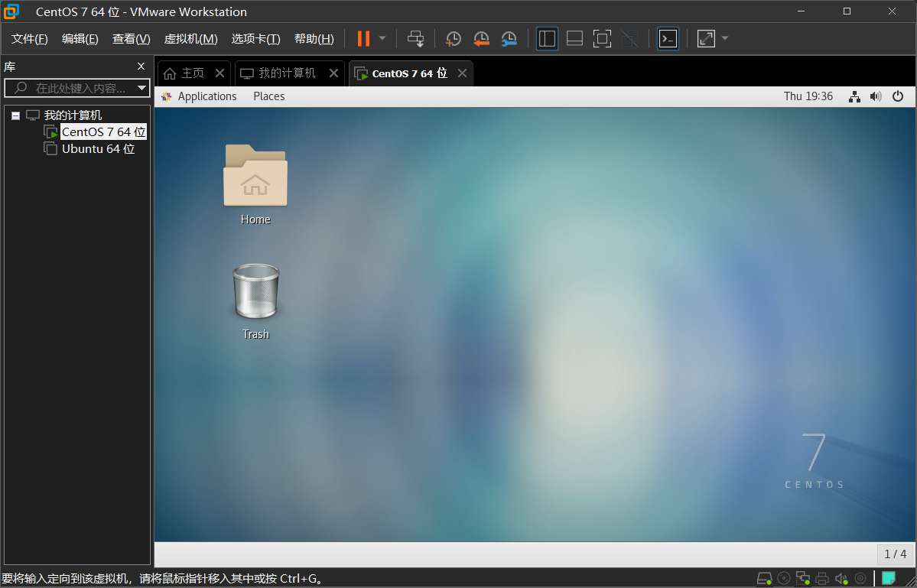Click the CD/DVD drive status icon

(784, 579)
